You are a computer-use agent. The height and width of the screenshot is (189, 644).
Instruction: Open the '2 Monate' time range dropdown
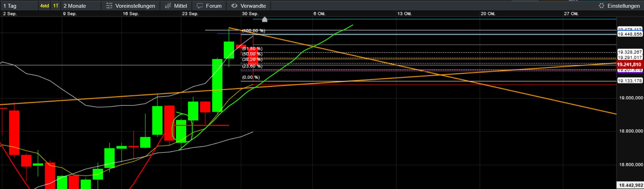81,6
